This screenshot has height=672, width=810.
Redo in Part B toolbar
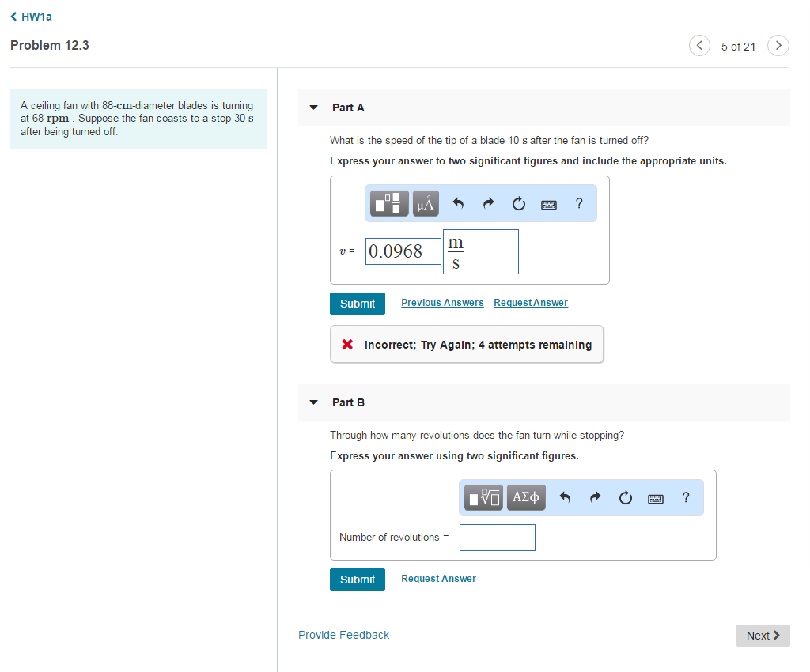pos(595,497)
